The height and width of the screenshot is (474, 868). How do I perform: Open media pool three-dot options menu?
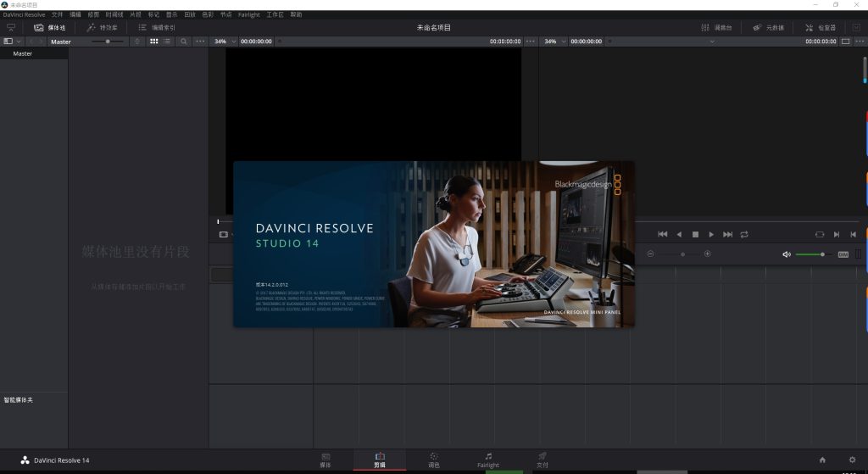pos(200,42)
